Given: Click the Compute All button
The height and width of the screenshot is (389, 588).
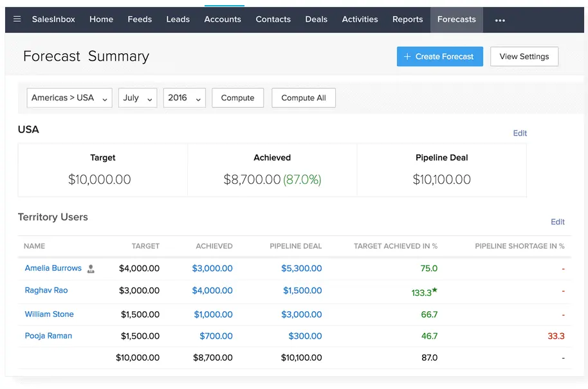Looking at the screenshot, I should point(303,98).
